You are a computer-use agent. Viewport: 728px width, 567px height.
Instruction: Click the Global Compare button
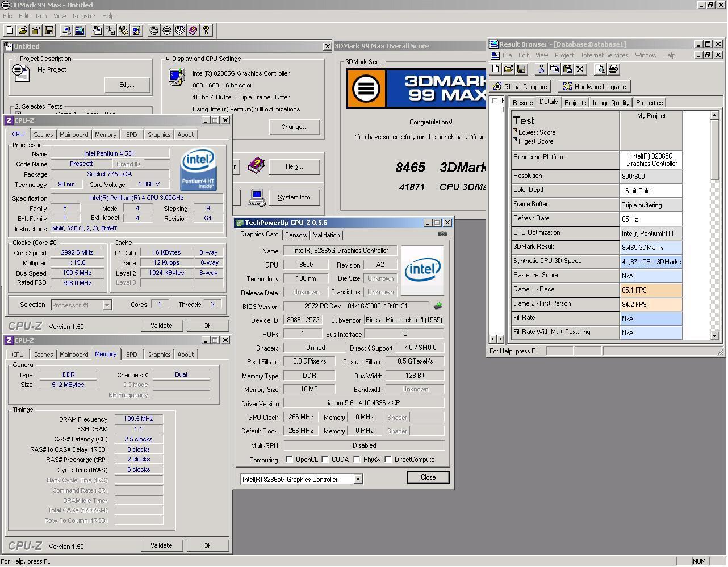(x=520, y=87)
